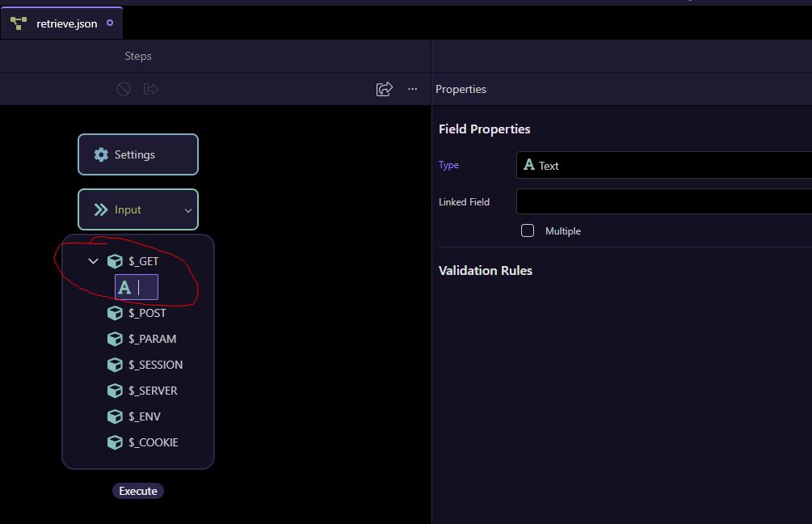Collapse the Input step dropdown chevron
The width and height of the screenshot is (812, 524).
188,210
